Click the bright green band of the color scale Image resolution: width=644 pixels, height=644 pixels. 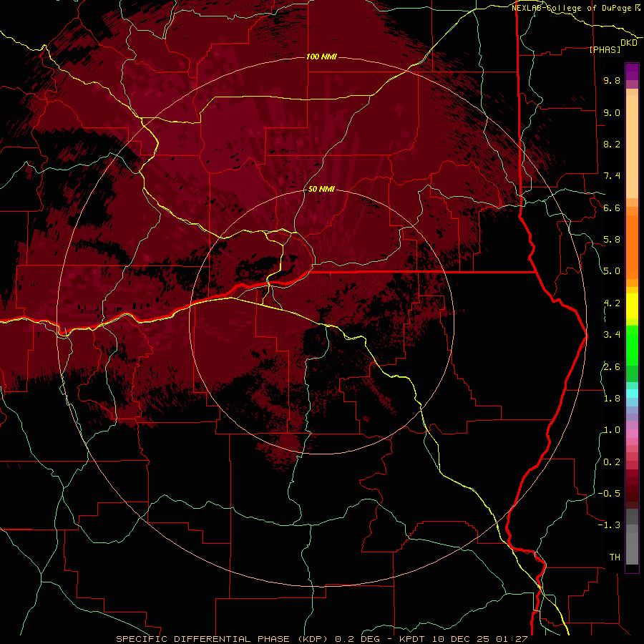click(632, 345)
